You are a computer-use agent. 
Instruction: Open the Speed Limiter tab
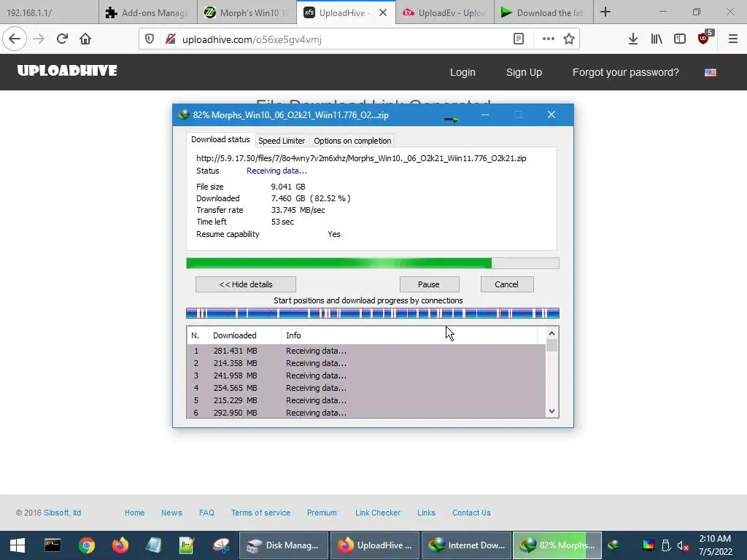282,141
